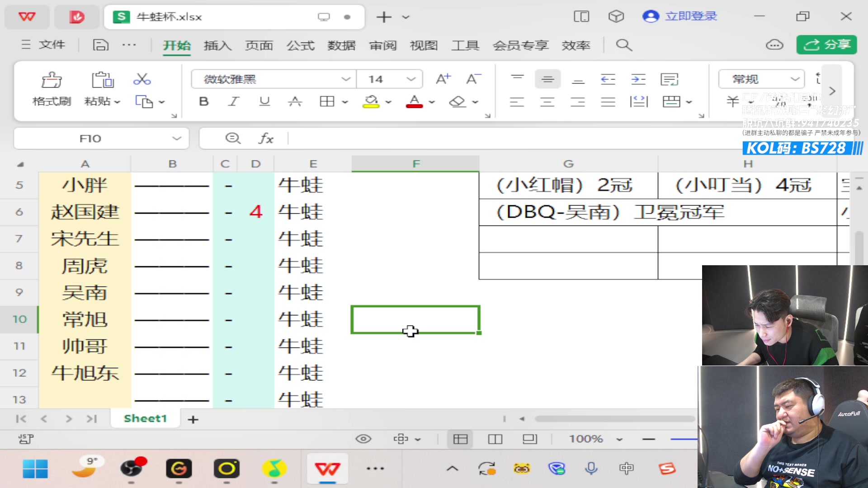The width and height of the screenshot is (868, 488).
Task: Switch to the 数据 tab
Action: coord(341,45)
